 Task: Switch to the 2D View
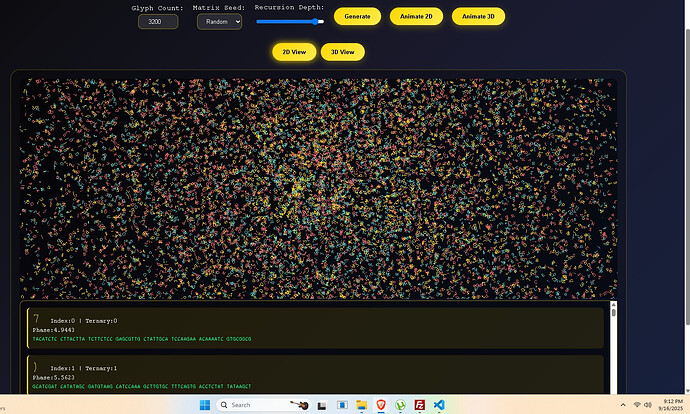(x=294, y=52)
